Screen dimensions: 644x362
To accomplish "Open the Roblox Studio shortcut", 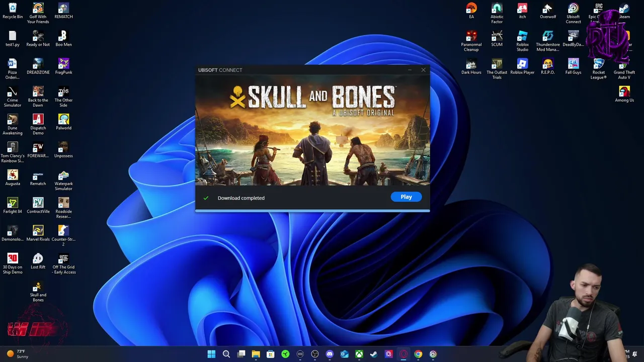I will 522,41.
